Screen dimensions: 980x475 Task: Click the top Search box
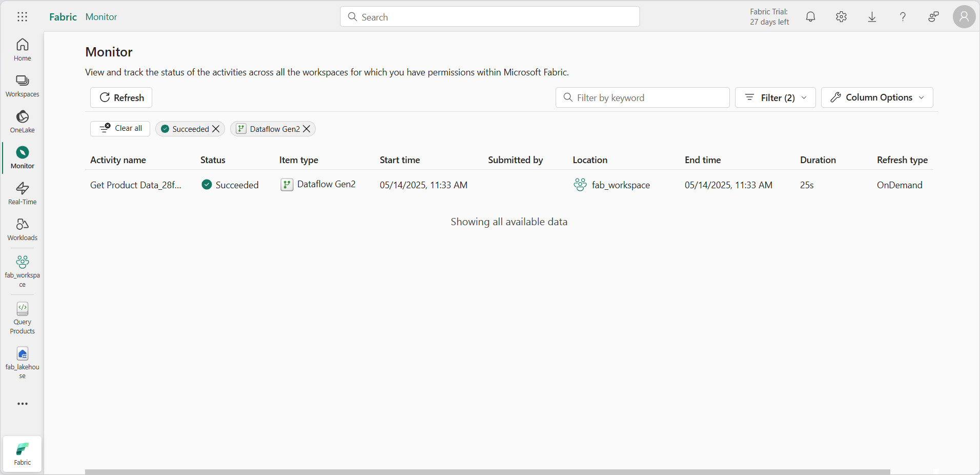coord(489,16)
